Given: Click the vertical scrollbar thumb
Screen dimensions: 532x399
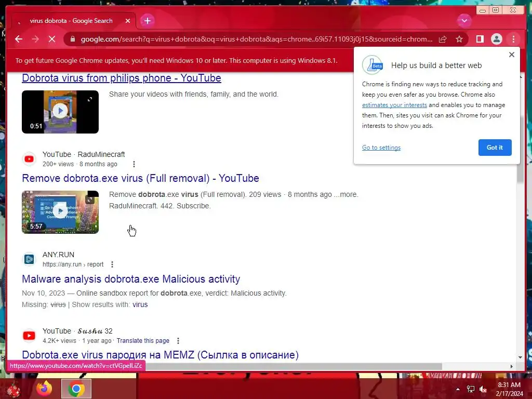Looking at the screenshot, I should (x=521, y=148).
